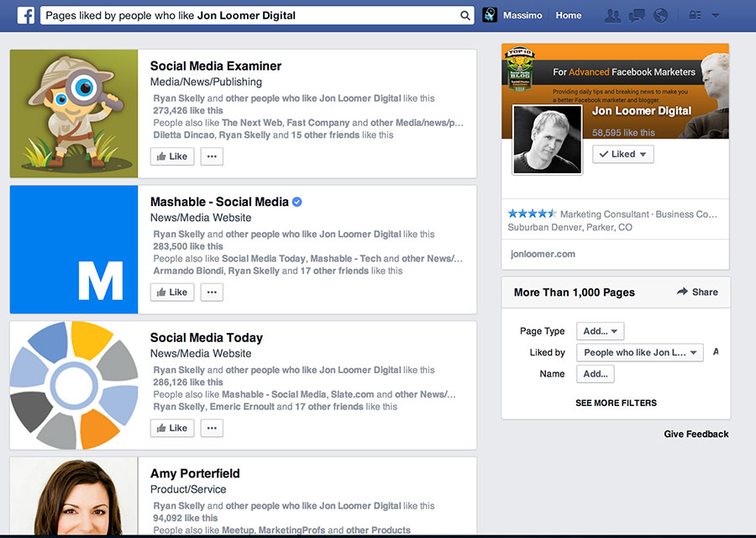Viewport: 756px width, 538px height.
Task: Open Massimo profile link in top bar
Action: coord(522,15)
